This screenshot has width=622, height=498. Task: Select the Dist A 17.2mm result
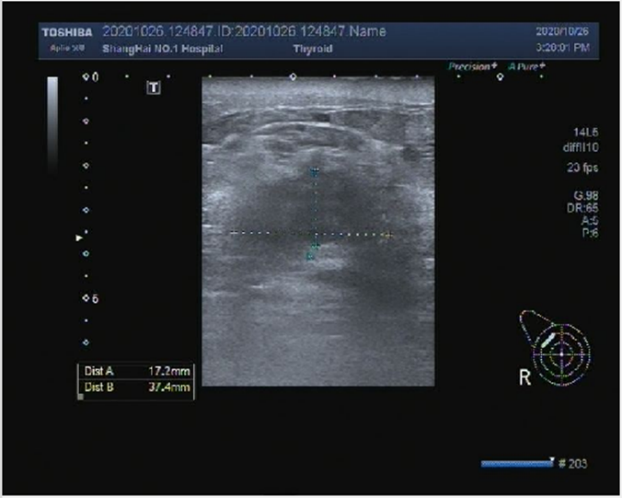point(136,371)
